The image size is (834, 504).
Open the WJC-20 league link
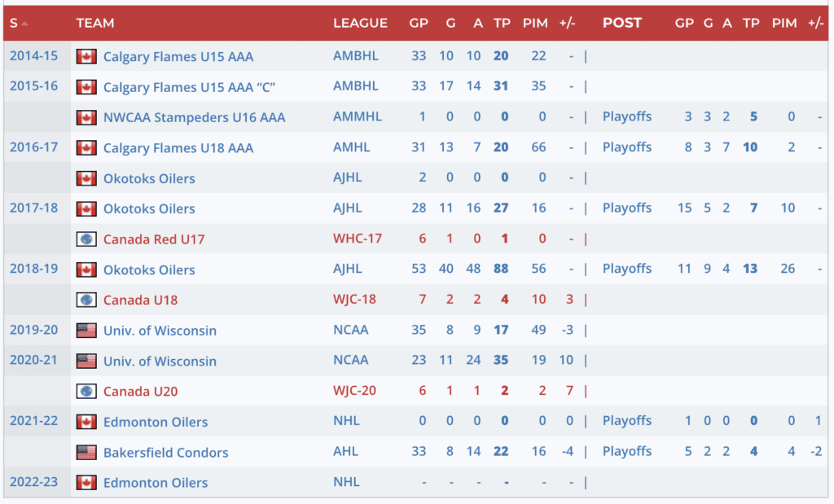354,392
